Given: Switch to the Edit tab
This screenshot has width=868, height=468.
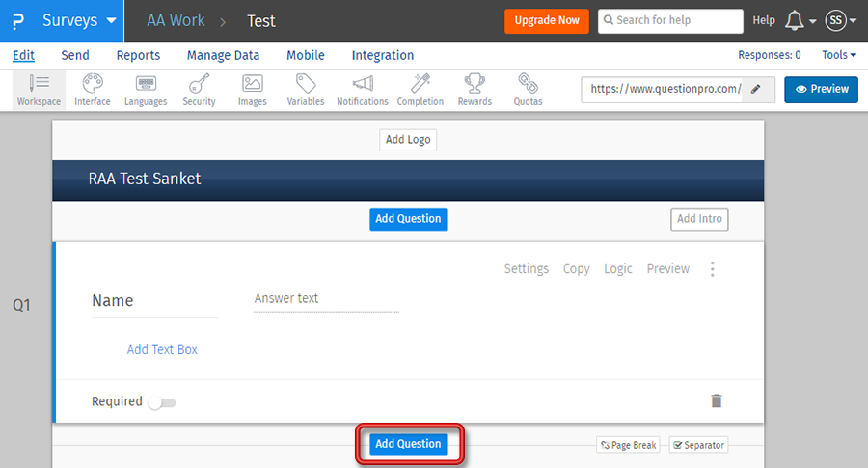Looking at the screenshot, I should 23,55.
